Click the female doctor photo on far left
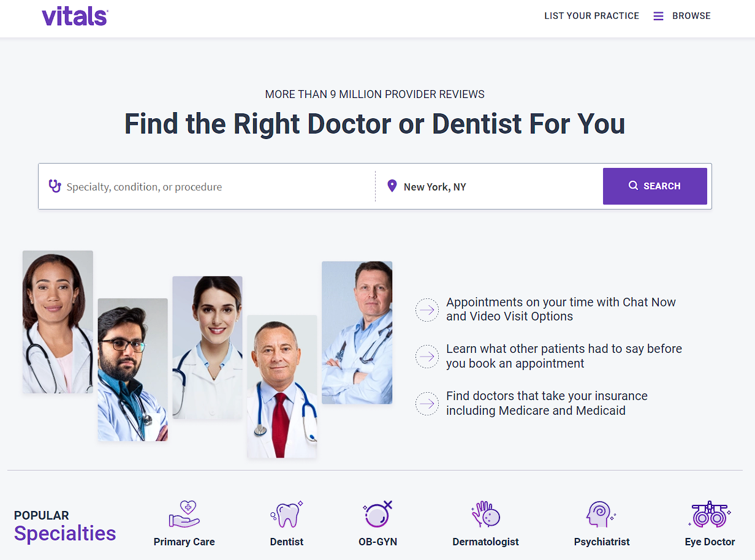The width and height of the screenshot is (755, 560). click(58, 322)
